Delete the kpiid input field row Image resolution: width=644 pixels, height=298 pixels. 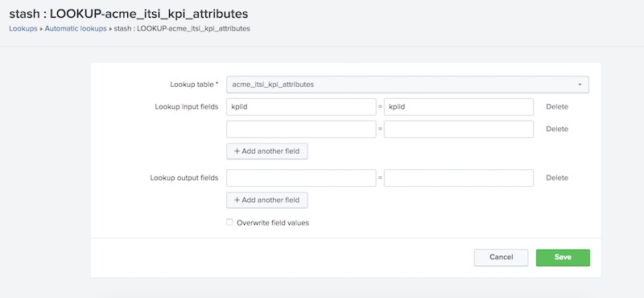(557, 107)
